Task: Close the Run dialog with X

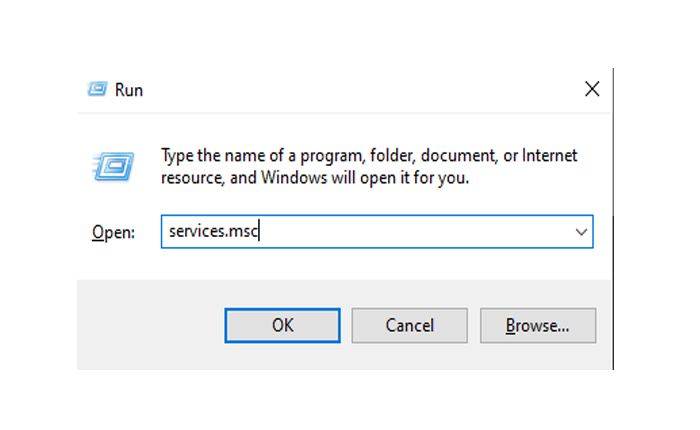Action: (592, 89)
